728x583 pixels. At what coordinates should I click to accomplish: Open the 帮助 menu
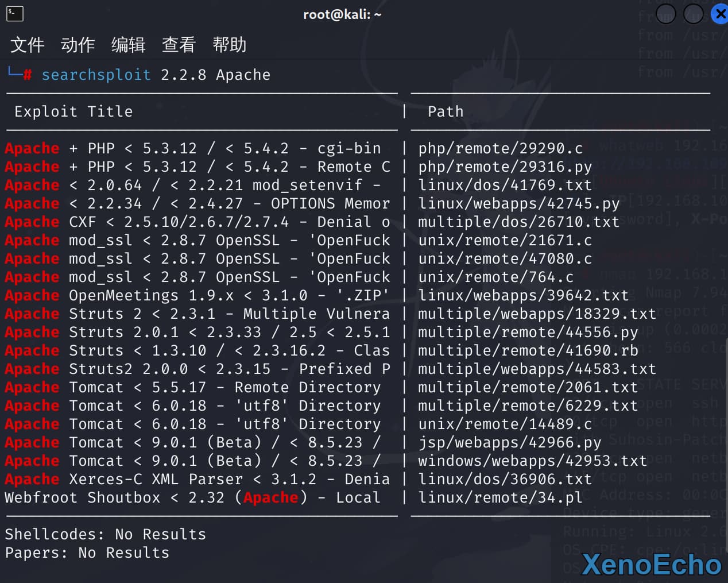click(x=229, y=45)
